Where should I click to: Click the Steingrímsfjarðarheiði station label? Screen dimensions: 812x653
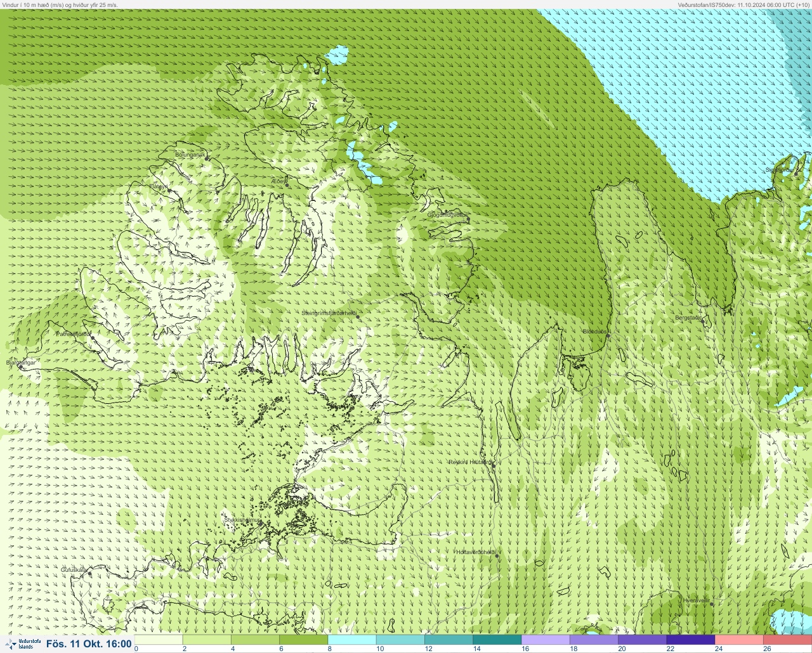click(x=328, y=313)
